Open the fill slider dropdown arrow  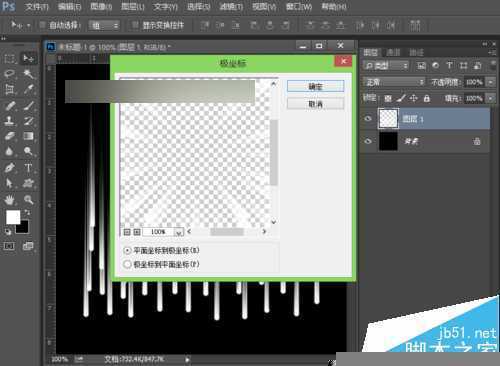click(x=490, y=98)
